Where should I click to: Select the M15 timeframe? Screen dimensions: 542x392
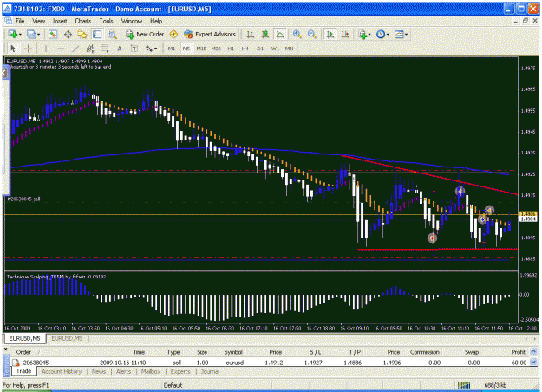coord(201,49)
